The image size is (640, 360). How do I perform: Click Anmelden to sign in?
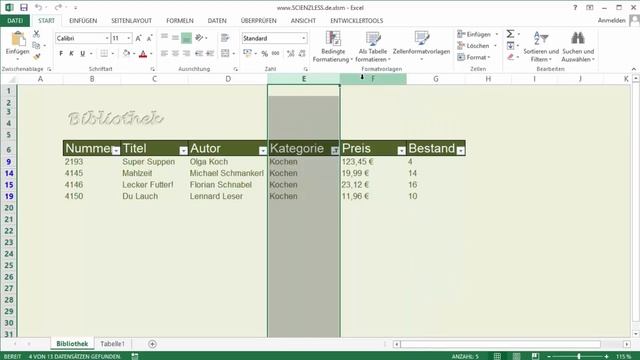click(611, 20)
